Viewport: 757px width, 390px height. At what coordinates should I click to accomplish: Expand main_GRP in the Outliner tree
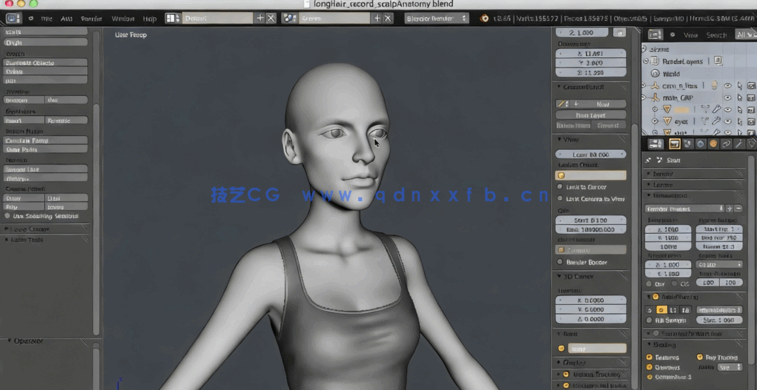pos(644,98)
